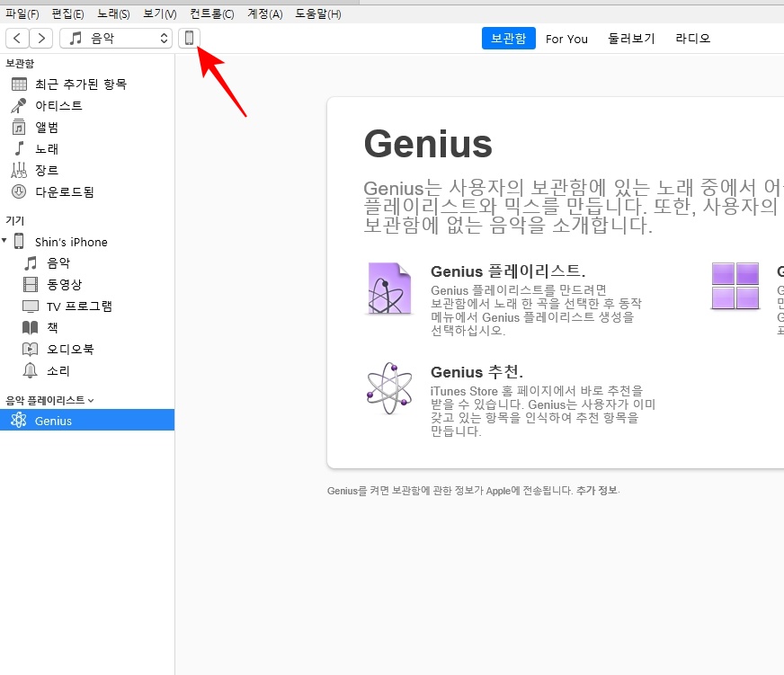Click the TV 프로그램 monitor icon
Image resolution: width=784 pixels, height=675 pixels.
pyautogui.click(x=31, y=306)
